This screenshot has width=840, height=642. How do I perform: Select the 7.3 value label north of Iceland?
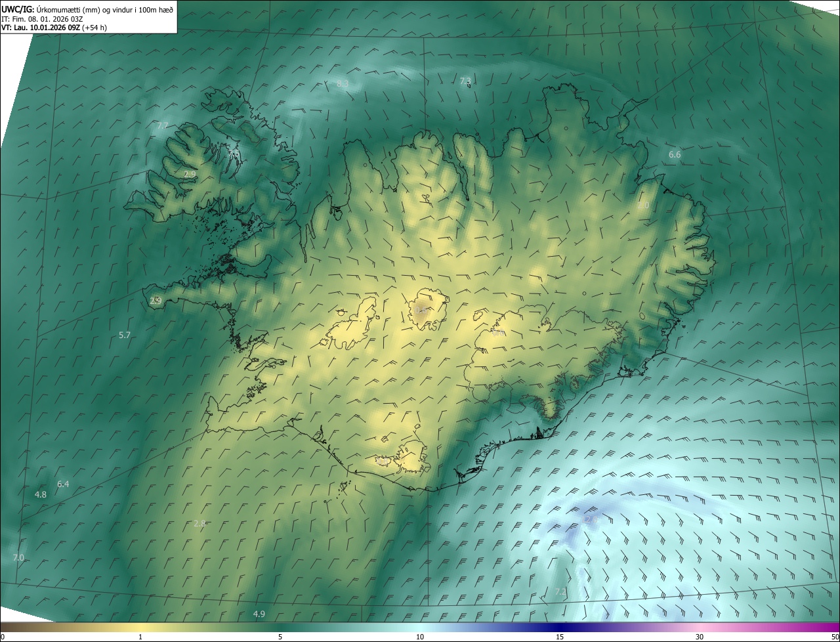(x=465, y=81)
